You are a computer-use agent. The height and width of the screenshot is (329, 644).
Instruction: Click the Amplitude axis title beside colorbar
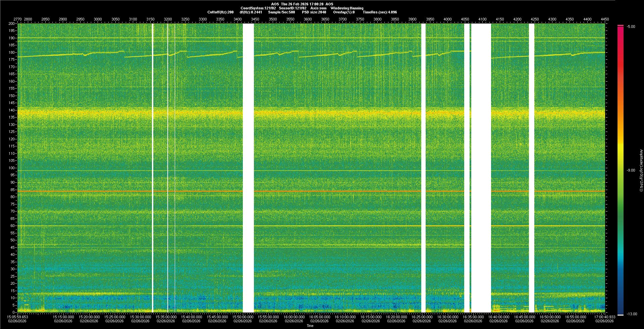(x=641, y=171)
